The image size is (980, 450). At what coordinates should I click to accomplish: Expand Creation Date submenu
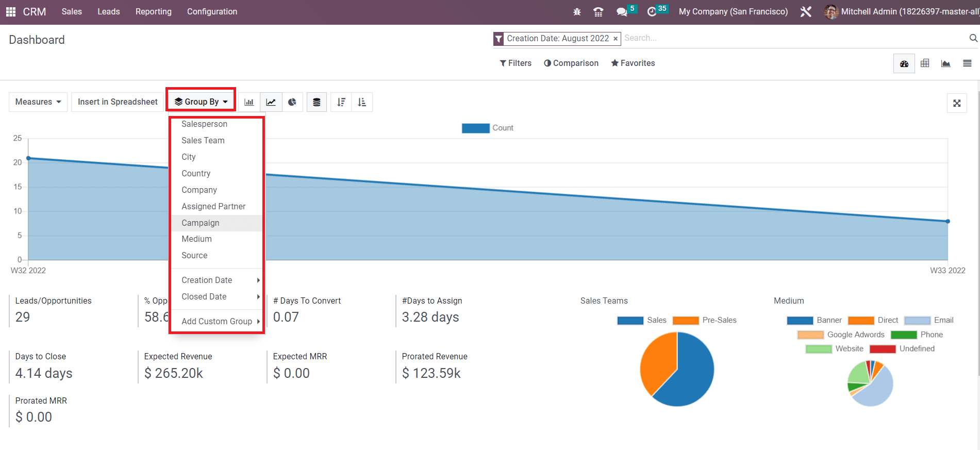(x=217, y=280)
